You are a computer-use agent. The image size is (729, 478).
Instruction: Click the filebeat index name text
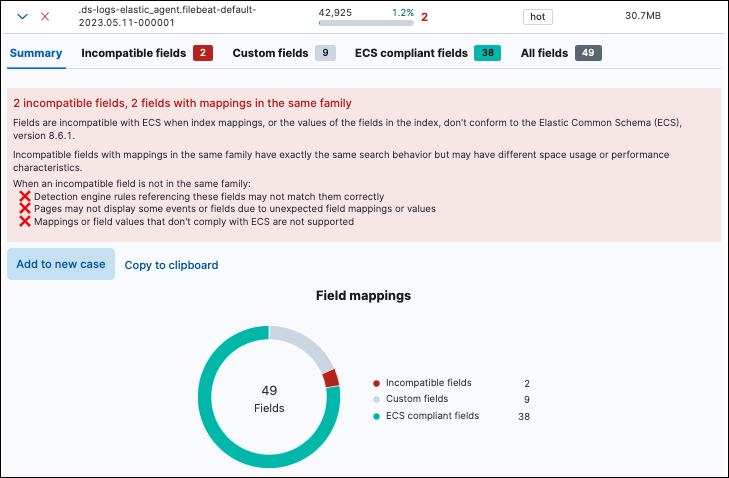coord(167,15)
